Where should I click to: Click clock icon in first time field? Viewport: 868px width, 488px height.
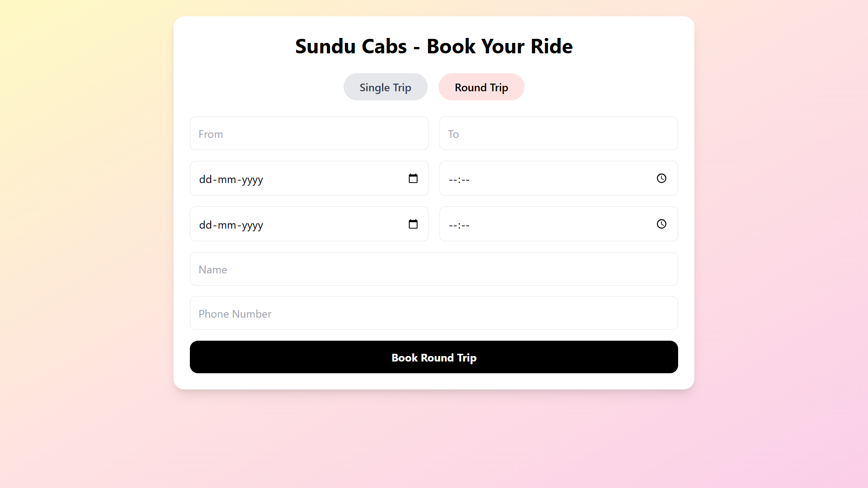[661, 178]
